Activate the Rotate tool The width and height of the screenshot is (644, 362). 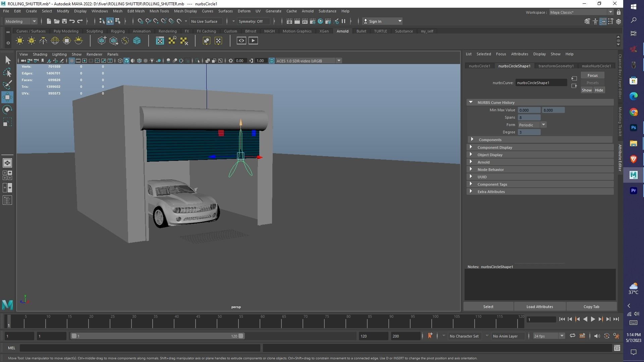[x=7, y=110]
